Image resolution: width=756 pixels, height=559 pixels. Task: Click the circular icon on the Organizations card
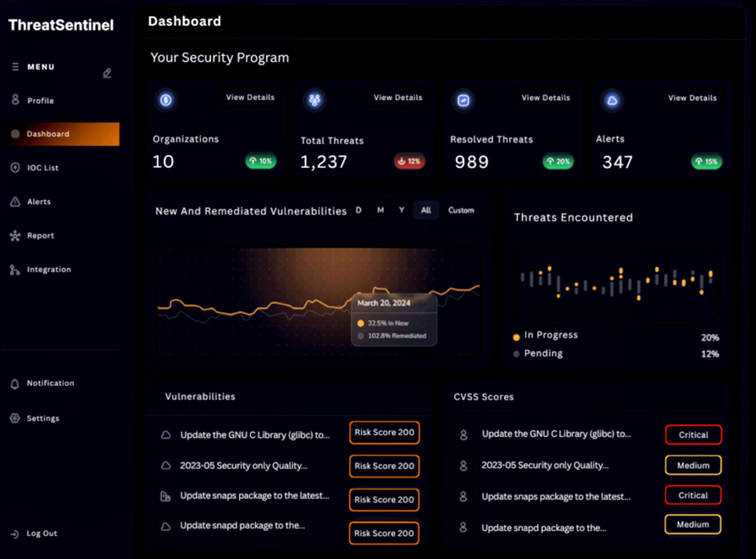click(x=166, y=100)
